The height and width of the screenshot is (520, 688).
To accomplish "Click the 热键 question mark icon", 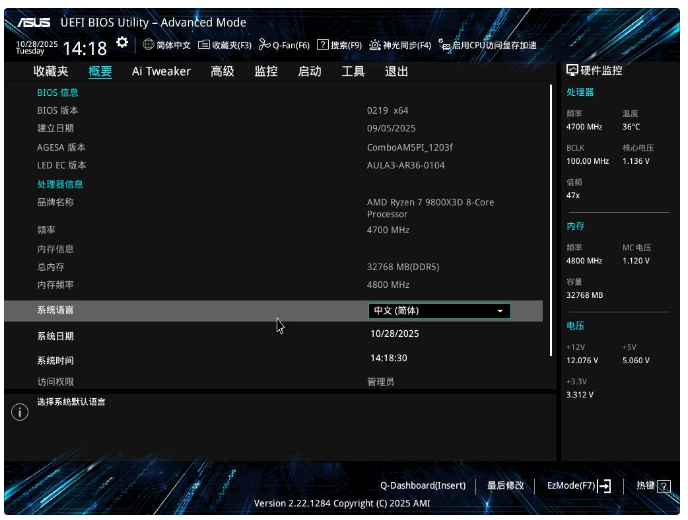I will point(663,486).
